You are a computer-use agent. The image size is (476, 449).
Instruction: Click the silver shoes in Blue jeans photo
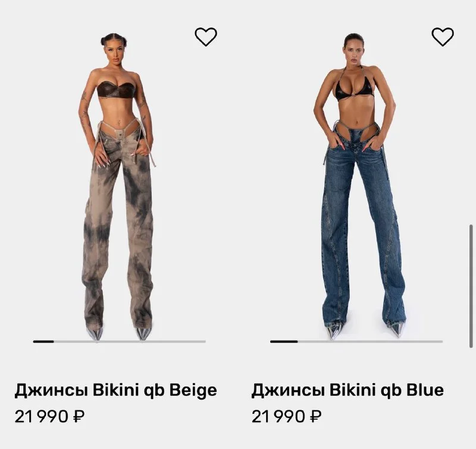[363, 330]
